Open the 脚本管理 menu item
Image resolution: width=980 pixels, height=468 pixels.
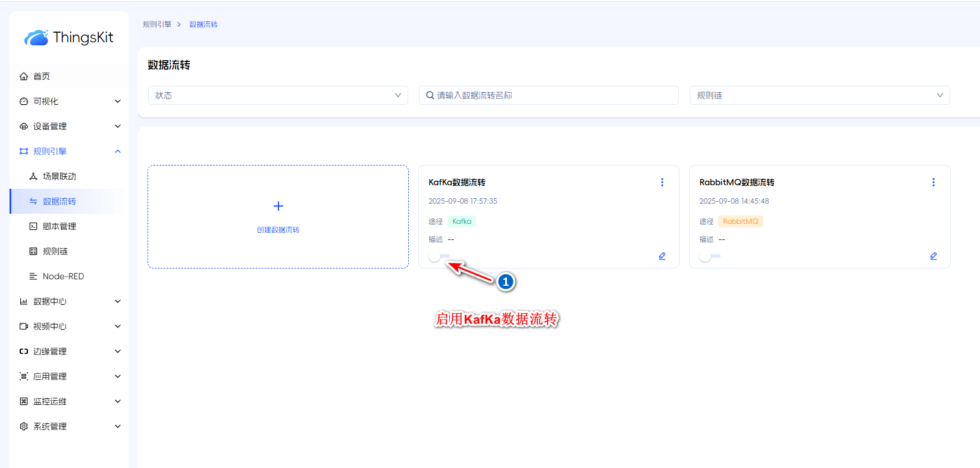click(59, 226)
